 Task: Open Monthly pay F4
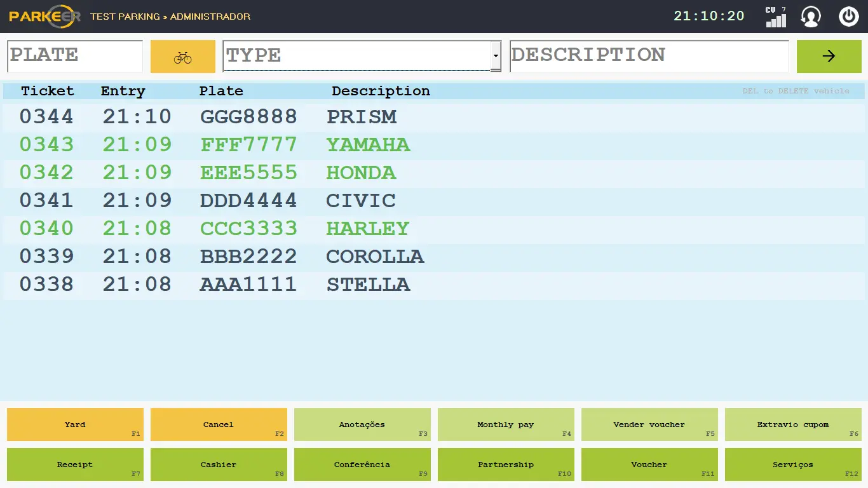(x=506, y=424)
